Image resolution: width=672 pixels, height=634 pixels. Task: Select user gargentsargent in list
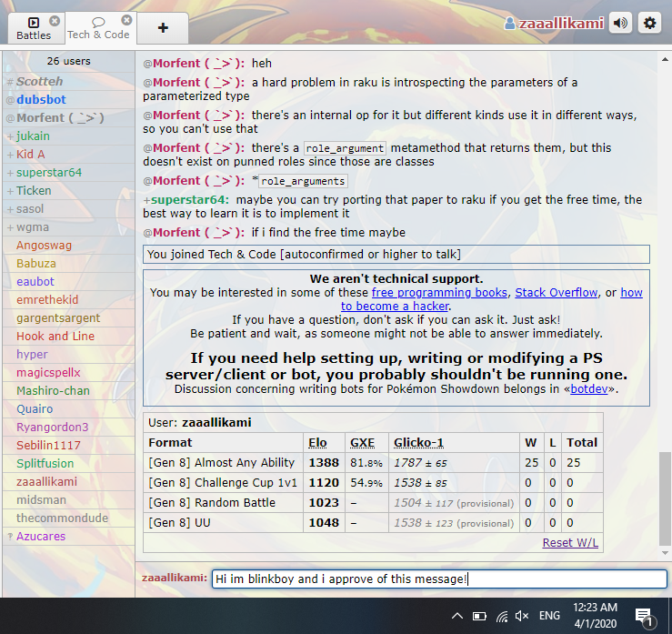click(68, 318)
